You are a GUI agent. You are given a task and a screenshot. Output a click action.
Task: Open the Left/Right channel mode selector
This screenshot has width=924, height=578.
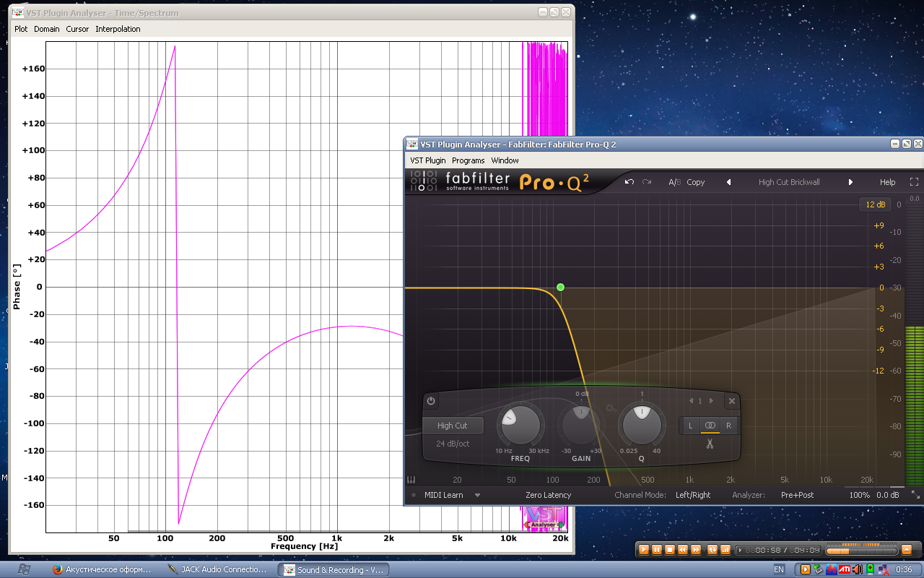tap(693, 495)
